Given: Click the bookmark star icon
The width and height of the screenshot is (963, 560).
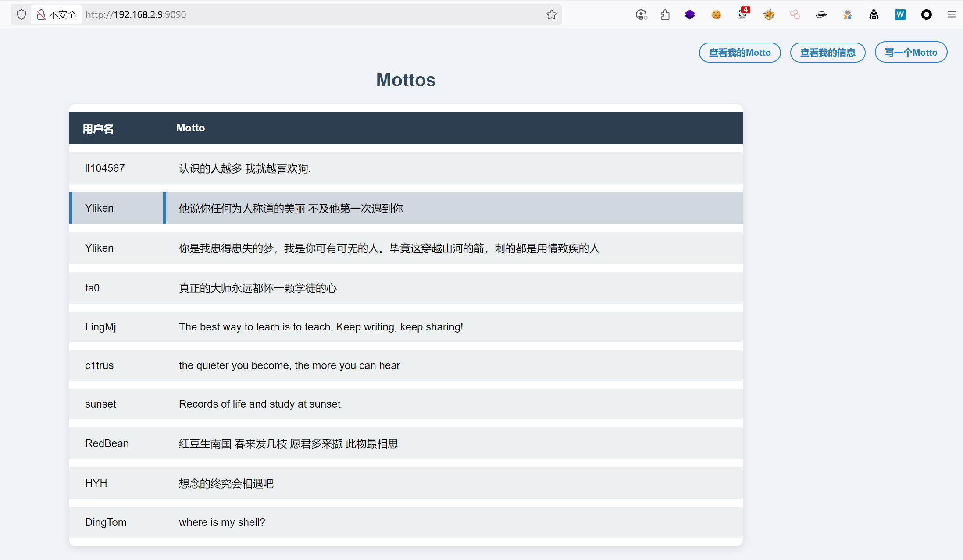Looking at the screenshot, I should (551, 15).
